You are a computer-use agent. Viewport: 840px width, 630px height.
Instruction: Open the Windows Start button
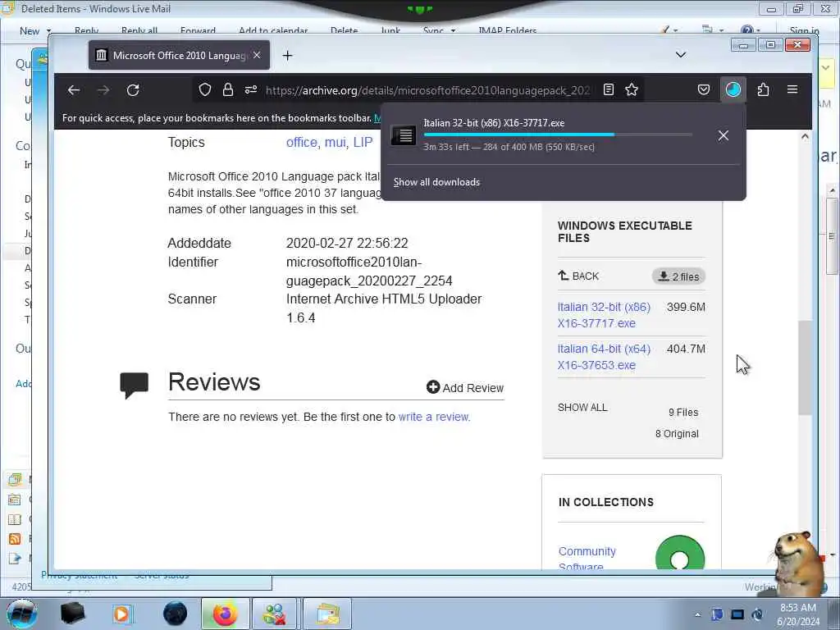tap(22, 614)
